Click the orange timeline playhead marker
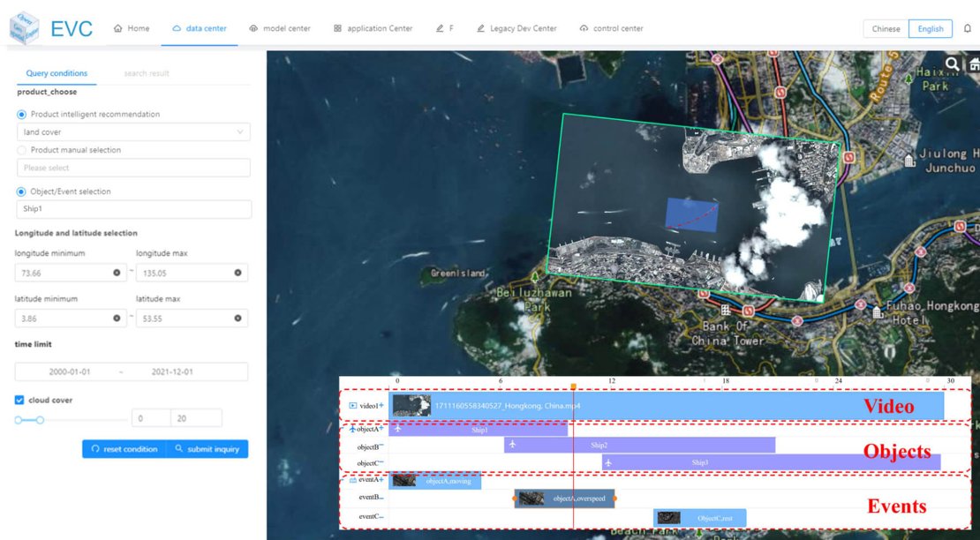 click(x=573, y=386)
